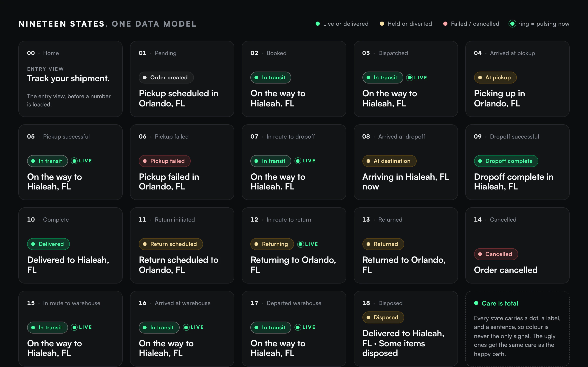
Task: Click the green Care is total dot
Action: (476, 303)
